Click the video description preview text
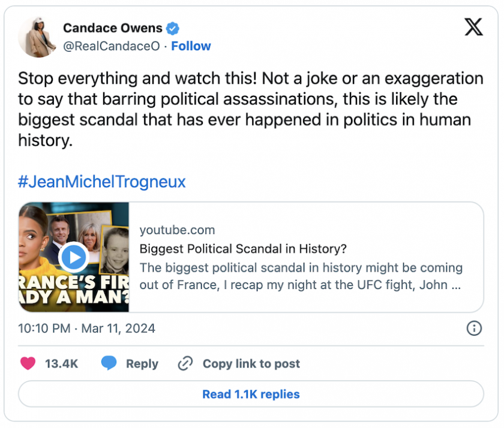 [x=301, y=276]
